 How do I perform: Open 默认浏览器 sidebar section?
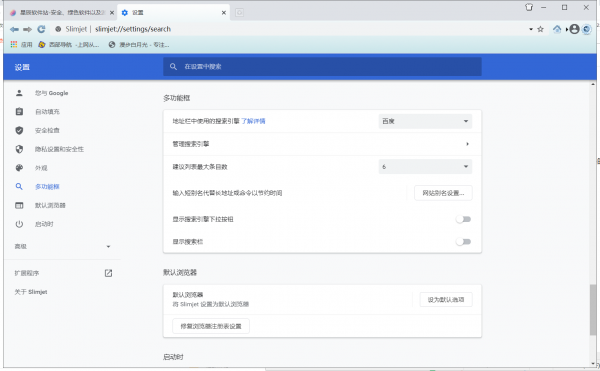tap(50, 205)
